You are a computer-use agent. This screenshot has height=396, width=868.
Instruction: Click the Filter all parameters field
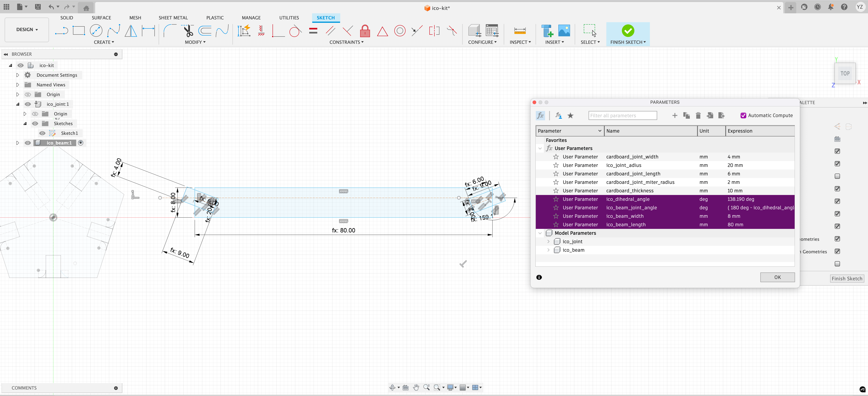[x=622, y=116]
